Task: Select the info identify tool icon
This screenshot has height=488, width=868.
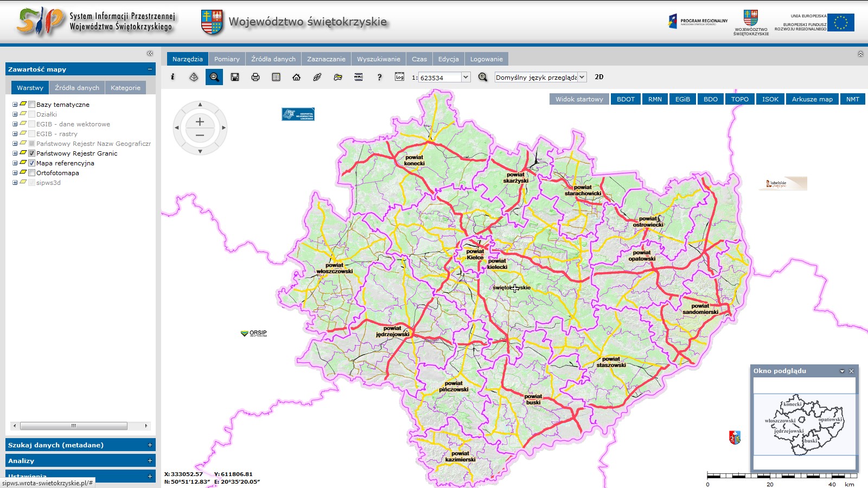Action: coord(173,77)
